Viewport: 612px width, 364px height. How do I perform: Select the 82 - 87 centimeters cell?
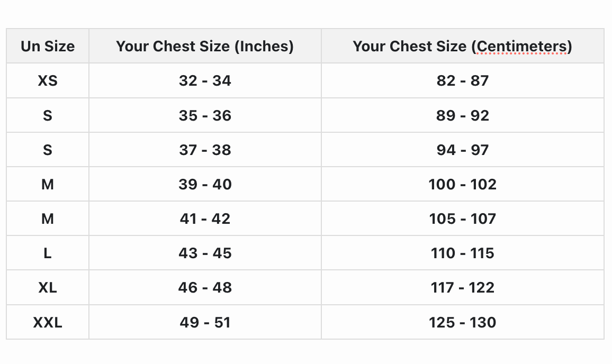tap(462, 81)
